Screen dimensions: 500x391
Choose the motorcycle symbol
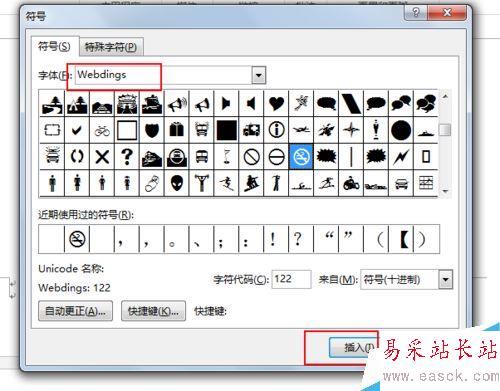351,183
